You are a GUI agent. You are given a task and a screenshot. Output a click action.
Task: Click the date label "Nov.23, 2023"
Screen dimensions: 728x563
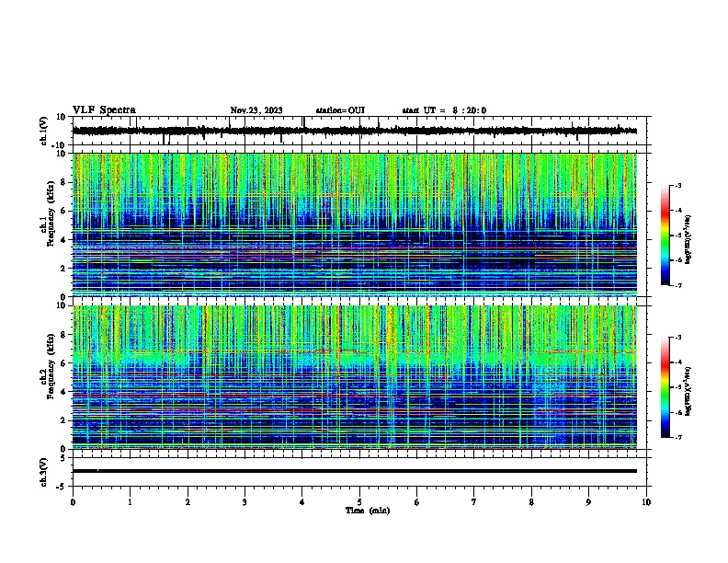click(256, 110)
